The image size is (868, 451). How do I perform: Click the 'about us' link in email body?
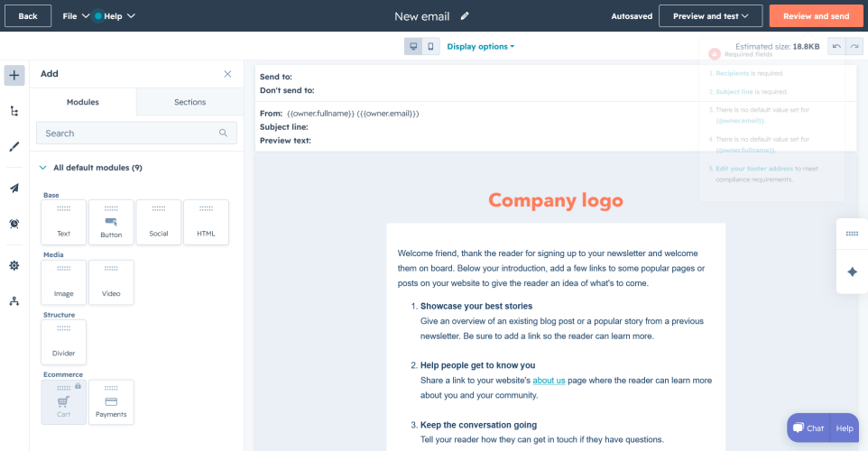point(549,380)
